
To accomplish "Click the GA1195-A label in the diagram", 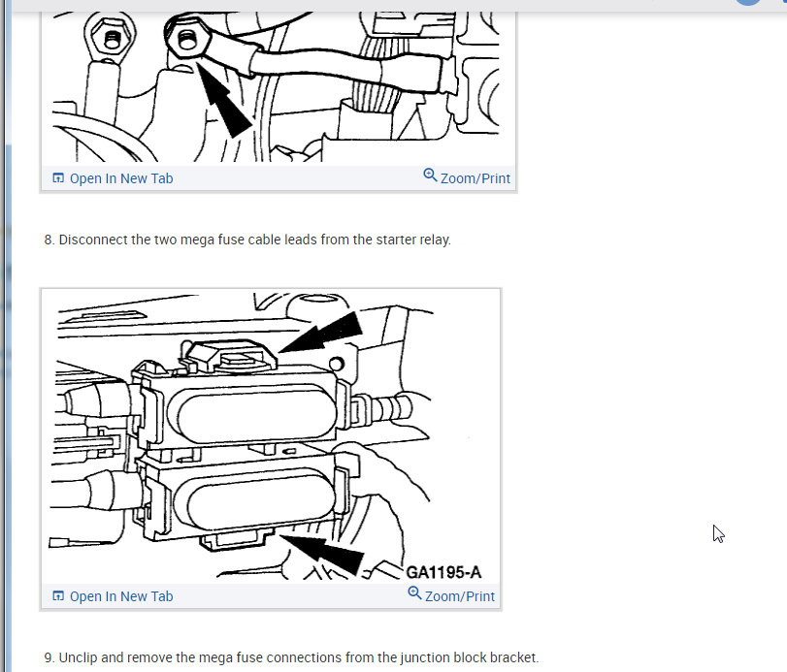I will click(x=443, y=572).
